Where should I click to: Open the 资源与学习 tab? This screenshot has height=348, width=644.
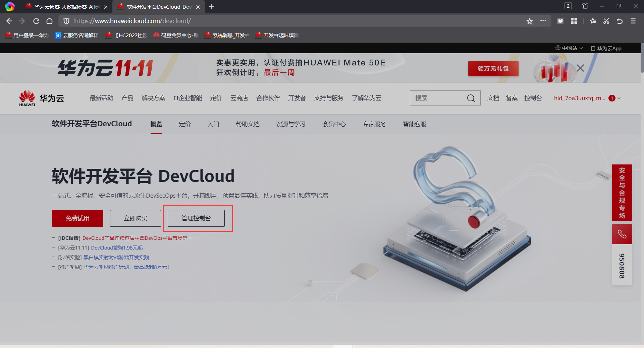291,124
